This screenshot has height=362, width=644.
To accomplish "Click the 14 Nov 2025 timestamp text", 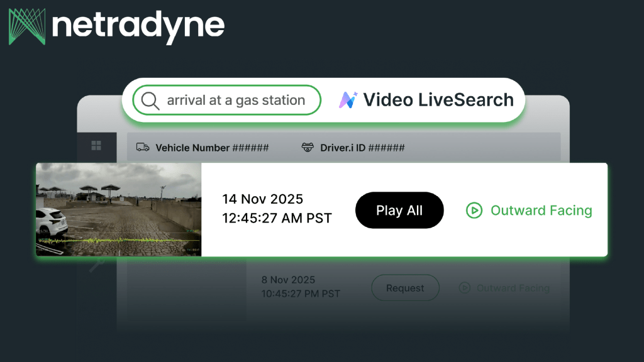I will tap(264, 199).
